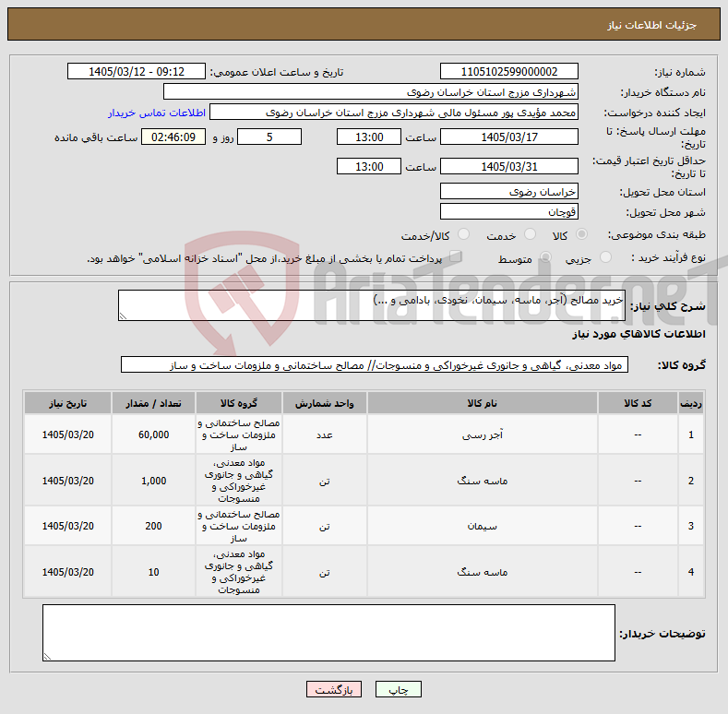The width and height of the screenshot is (728, 714).
Task: Click the response deadline date 1405/03/17 field
Action: [508, 137]
